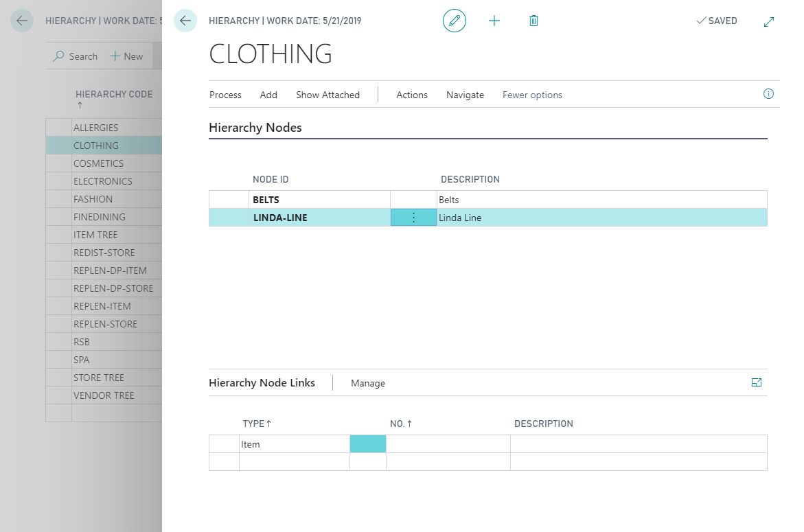Click the Hierarchy Node Links expand icon

point(757,383)
